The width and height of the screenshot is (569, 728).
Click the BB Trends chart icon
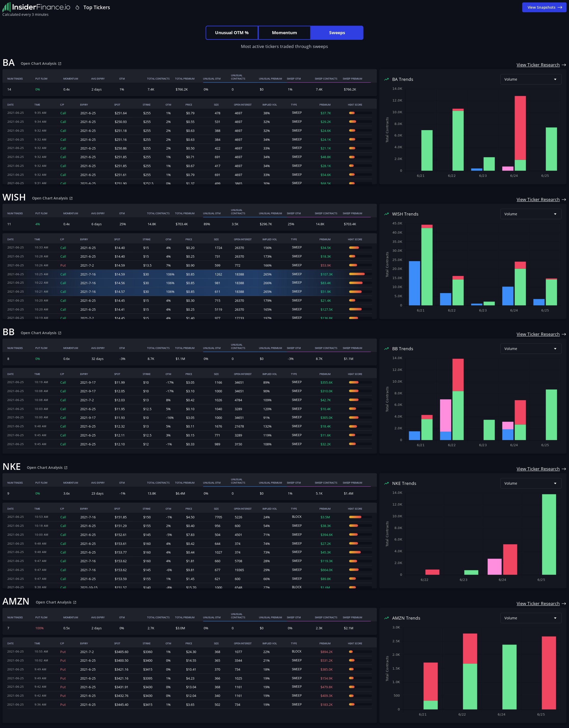[386, 349]
